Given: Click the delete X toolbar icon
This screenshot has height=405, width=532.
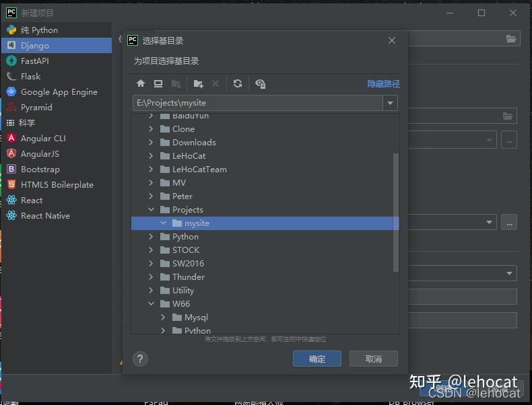Looking at the screenshot, I should click(215, 83).
